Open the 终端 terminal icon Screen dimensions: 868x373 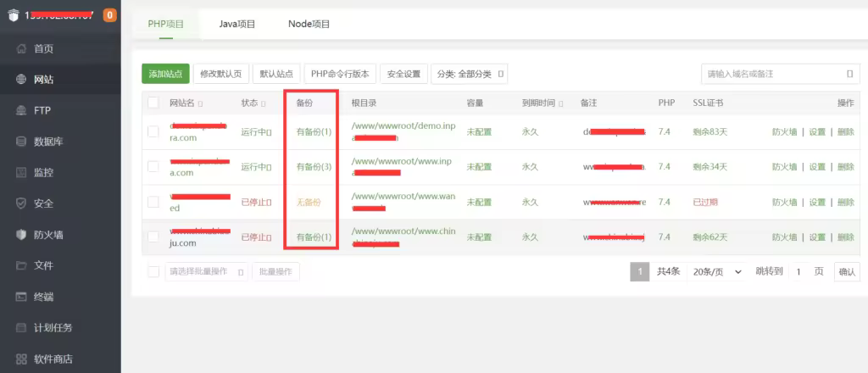click(21, 297)
